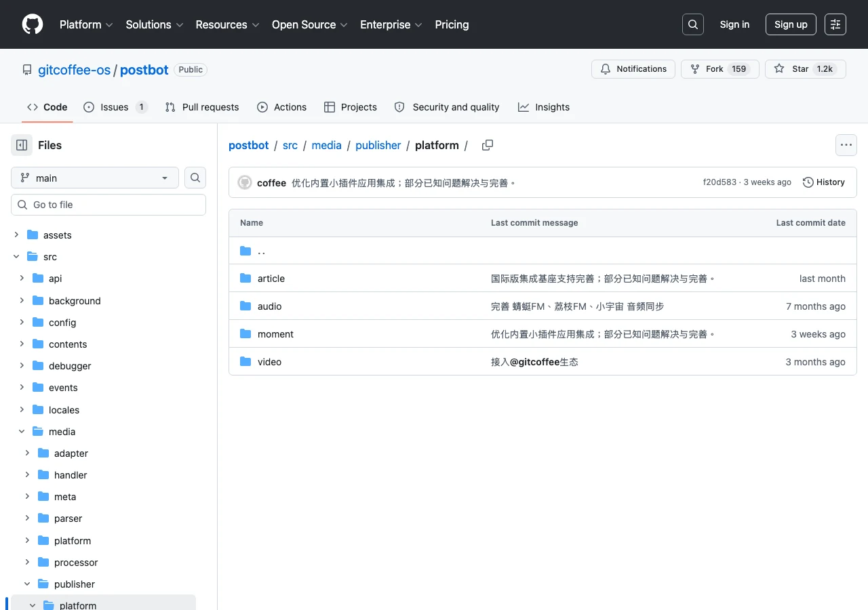The height and width of the screenshot is (610, 868).
Task: Open commit History
Action: pos(824,182)
